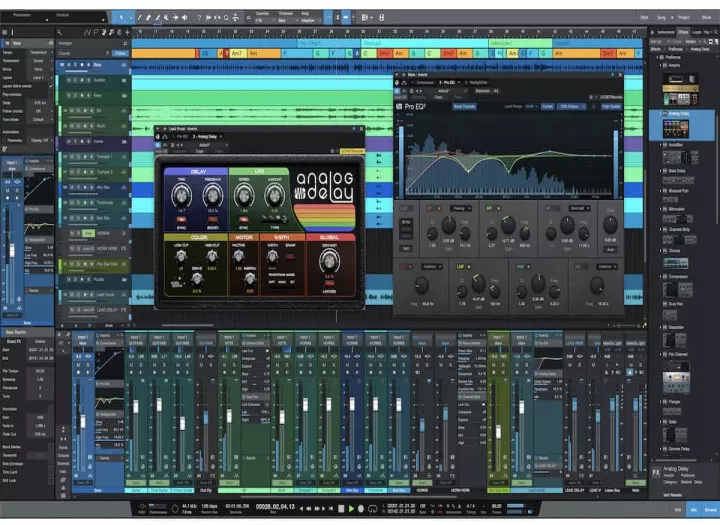Switch to the Effects browser tab
The image size is (720, 525).
pyautogui.click(x=683, y=32)
